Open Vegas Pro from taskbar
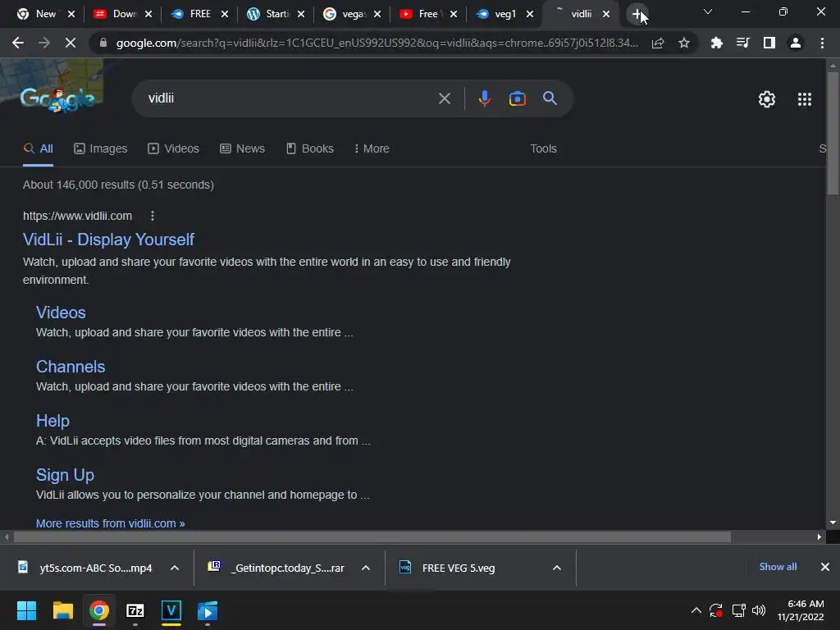840x630 pixels. click(171, 610)
